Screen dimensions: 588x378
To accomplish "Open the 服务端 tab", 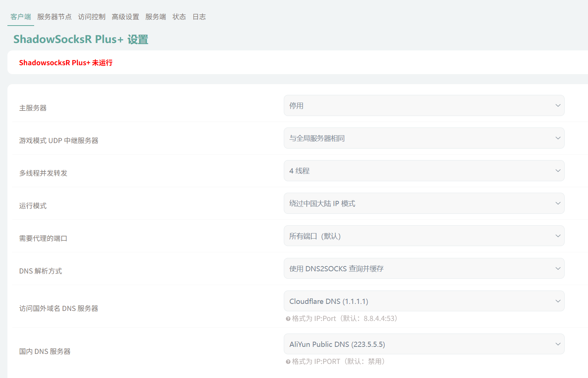I will 156,17.
